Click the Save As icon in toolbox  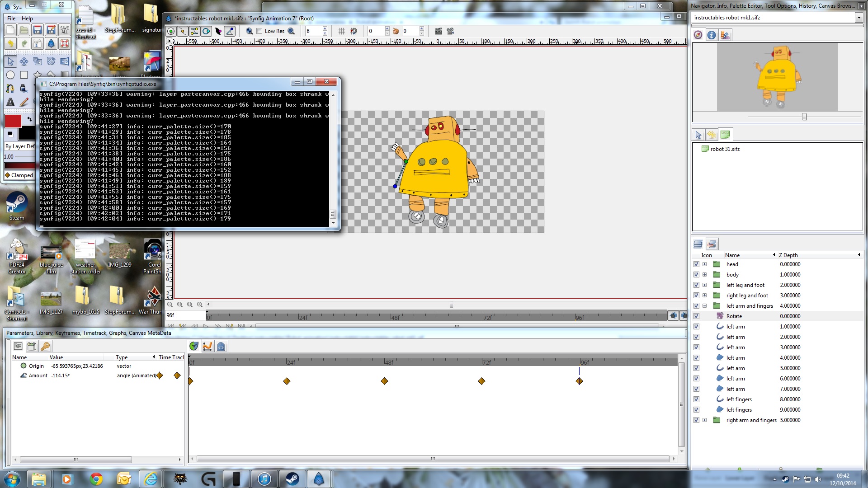click(x=51, y=30)
